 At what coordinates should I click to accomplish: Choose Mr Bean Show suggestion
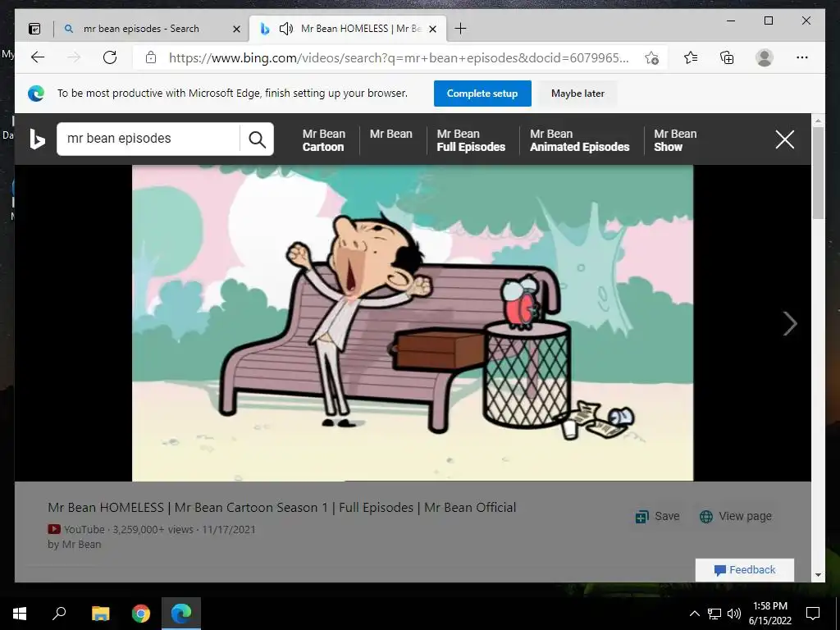675,140
